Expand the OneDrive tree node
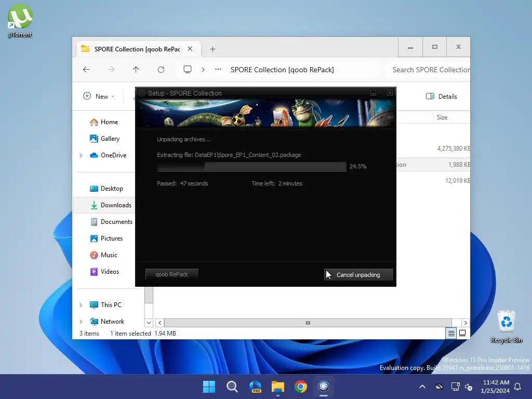The height and width of the screenshot is (399, 532). click(x=81, y=155)
